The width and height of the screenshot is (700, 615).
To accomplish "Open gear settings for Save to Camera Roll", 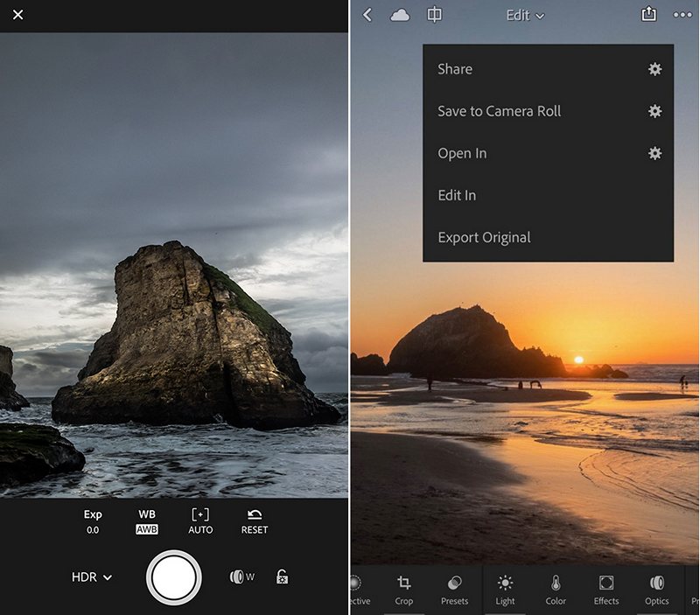I will (654, 111).
